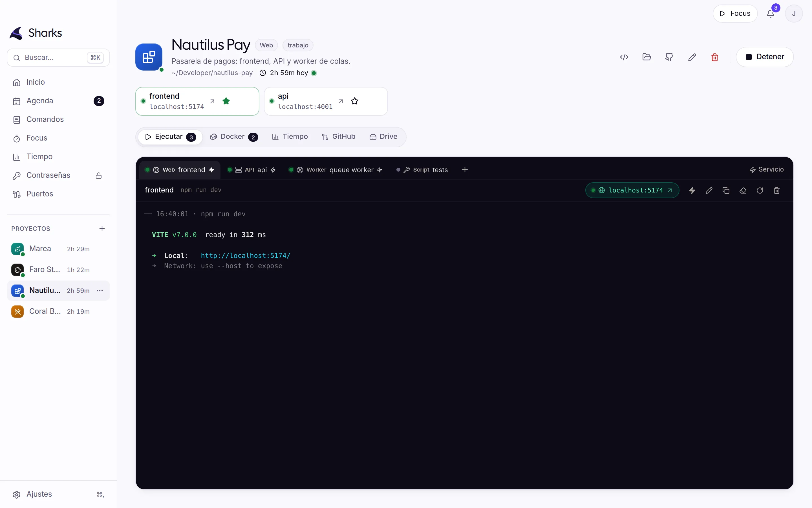The image size is (812, 508).
Task: Click the Buscar search field
Action: point(58,58)
